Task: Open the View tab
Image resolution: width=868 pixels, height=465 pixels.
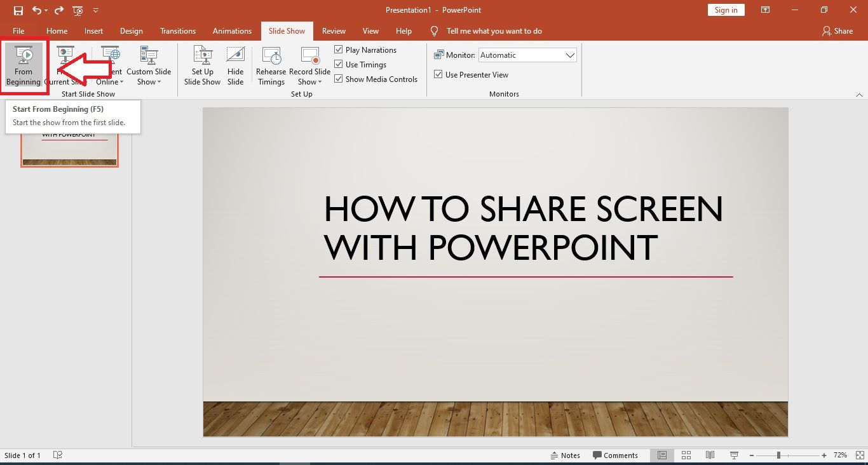Action: tap(370, 30)
